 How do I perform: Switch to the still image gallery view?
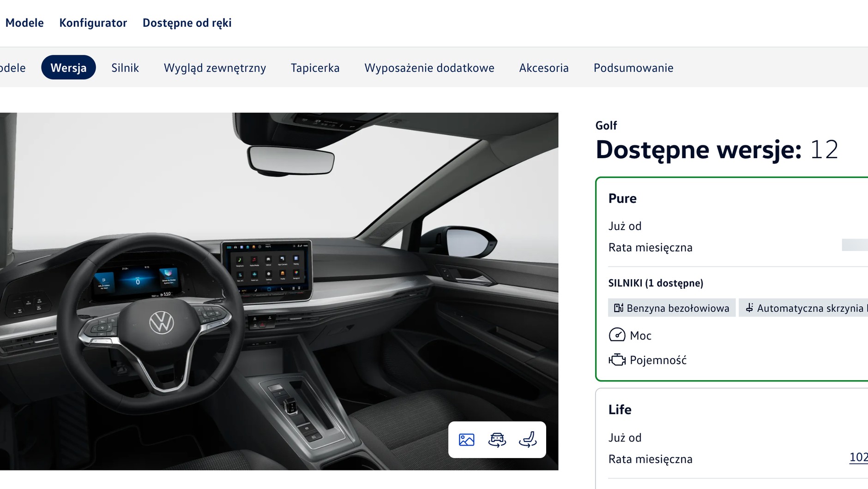click(x=466, y=440)
